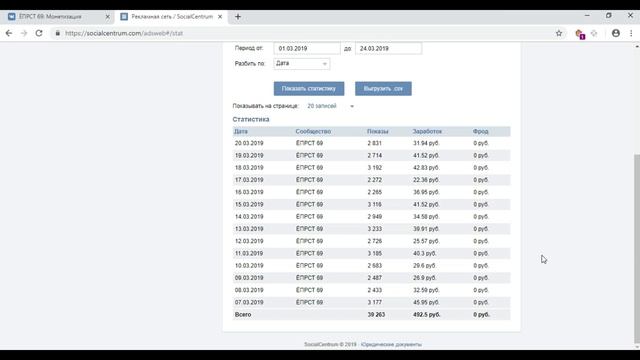Click the Статистика section heading
Image resolution: width=640 pixels, height=360 pixels.
point(251,119)
